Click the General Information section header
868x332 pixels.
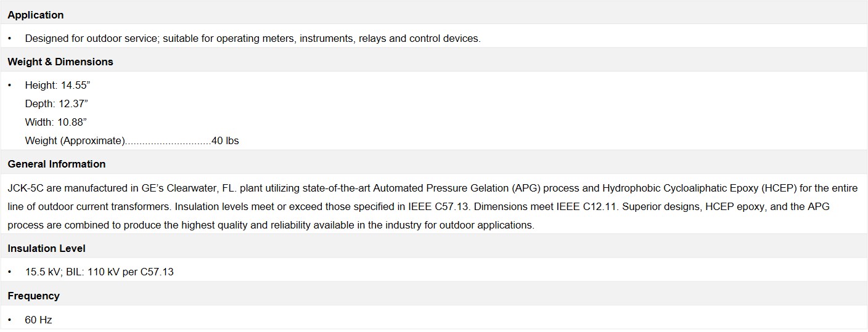(56, 164)
